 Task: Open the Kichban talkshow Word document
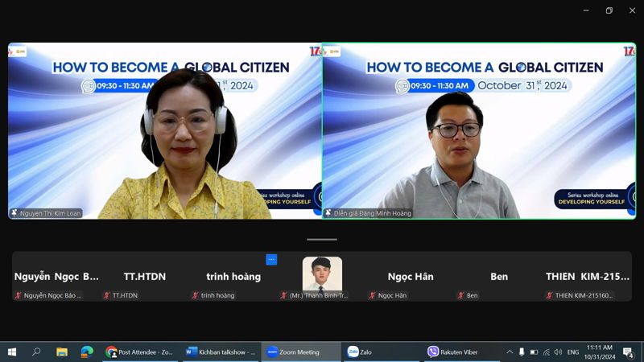coord(220,352)
